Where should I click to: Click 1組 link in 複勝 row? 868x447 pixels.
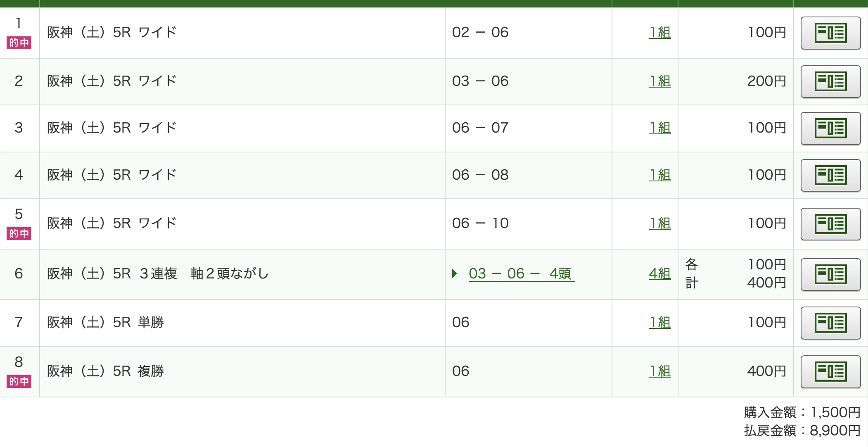(x=660, y=371)
